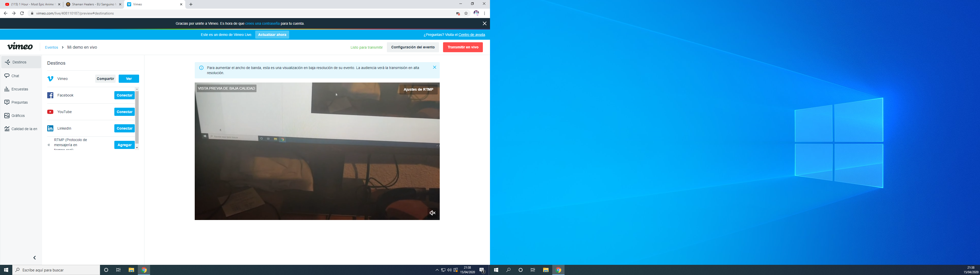Unmute the low quality preview video
This screenshot has height=275, width=980.
(x=432, y=213)
